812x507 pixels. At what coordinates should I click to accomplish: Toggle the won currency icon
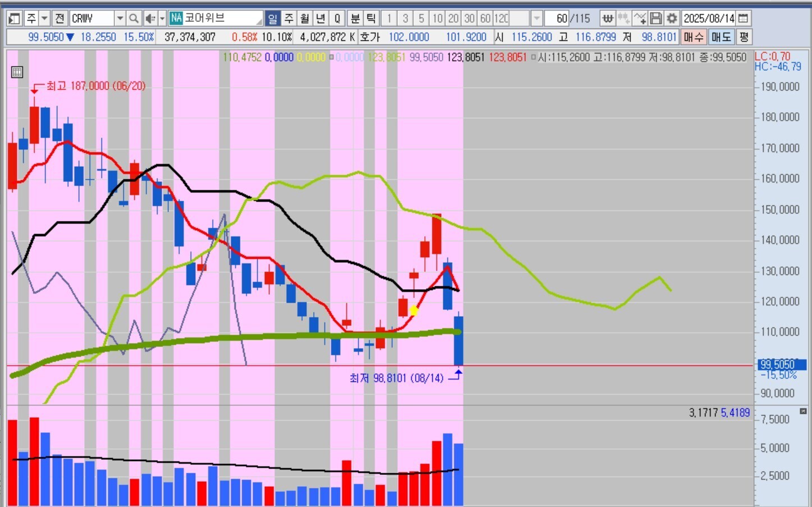[x=607, y=19]
